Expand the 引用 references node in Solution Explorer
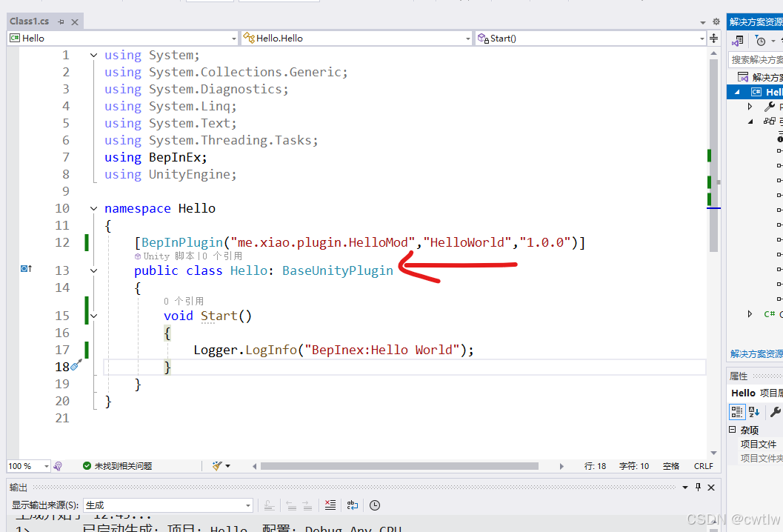 pyautogui.click(x=750, y=121)
